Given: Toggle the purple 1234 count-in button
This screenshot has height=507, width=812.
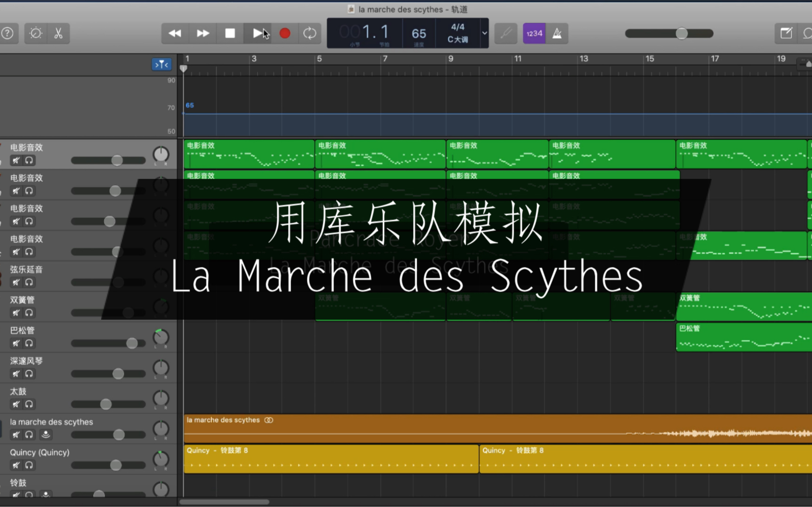Looking at the screenshot, I should [x=534, y=33].
